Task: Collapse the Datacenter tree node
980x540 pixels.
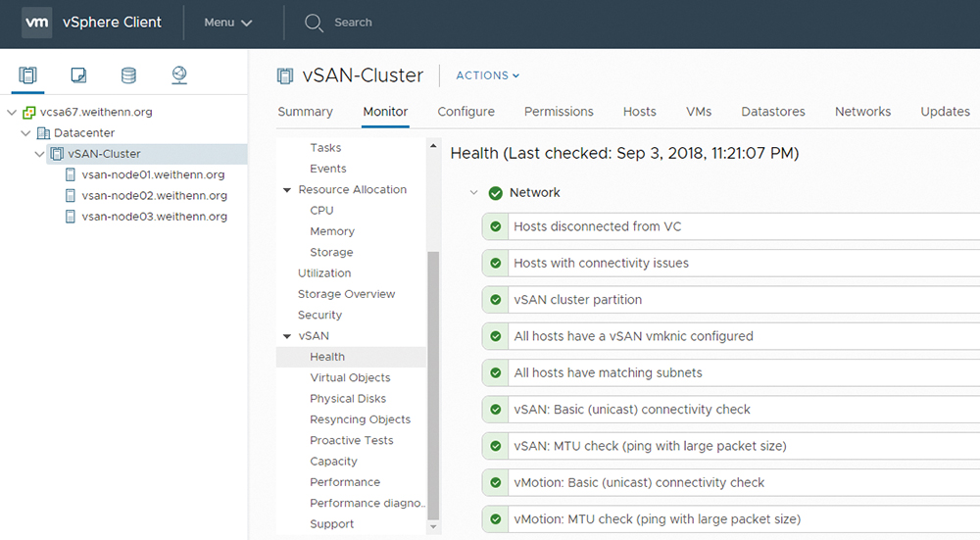Action: pos(25,133)
